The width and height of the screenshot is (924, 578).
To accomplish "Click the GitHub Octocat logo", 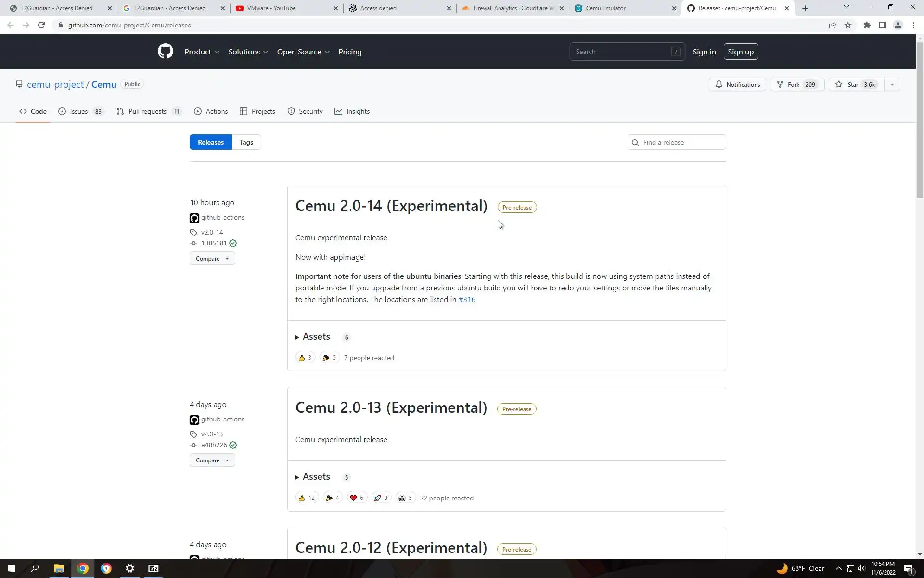I will click(165, 52).
